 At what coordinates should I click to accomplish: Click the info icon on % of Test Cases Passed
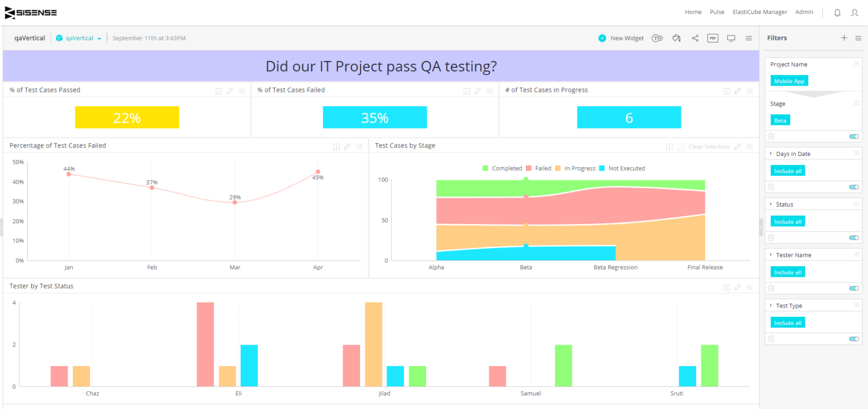219,90
